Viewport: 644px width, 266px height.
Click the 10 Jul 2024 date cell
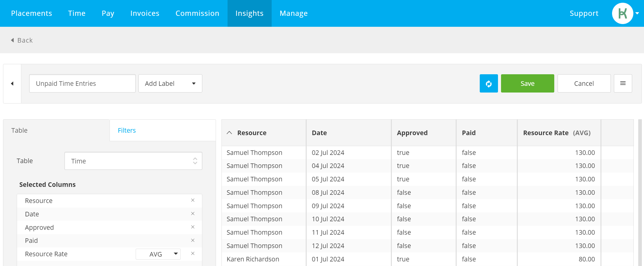328,219
